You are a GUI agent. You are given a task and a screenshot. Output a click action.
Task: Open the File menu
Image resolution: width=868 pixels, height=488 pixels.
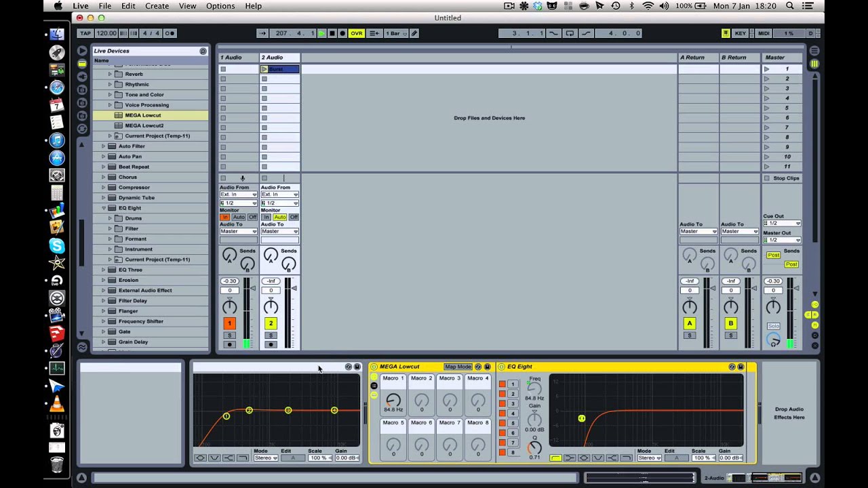click(105, 6)
